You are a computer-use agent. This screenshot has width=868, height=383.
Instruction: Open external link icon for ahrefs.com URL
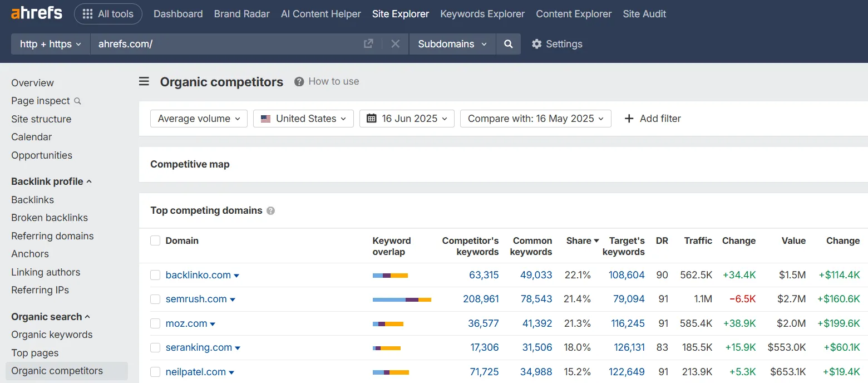(x=368, y=43)
